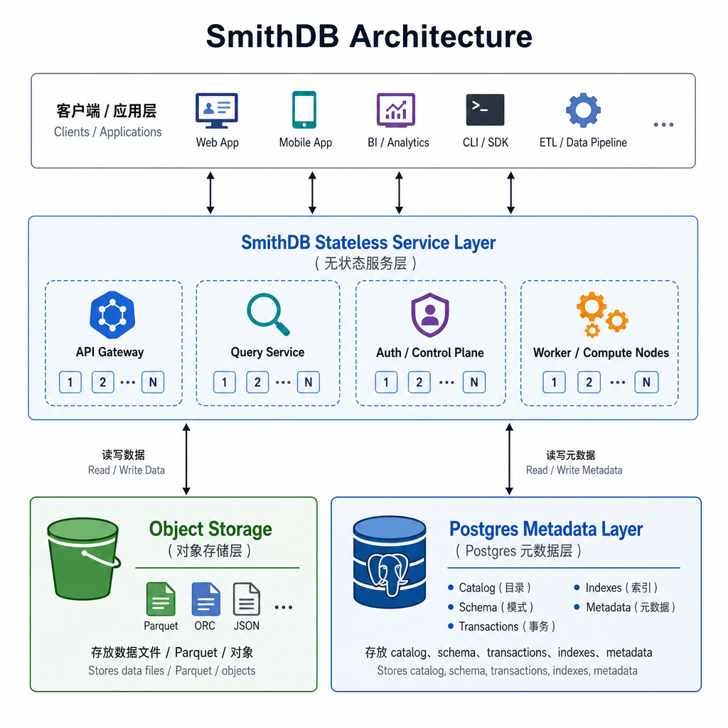Click the Schema (模式) bullet item
Viewport: 728px width, 728px height.
(491, 607)
